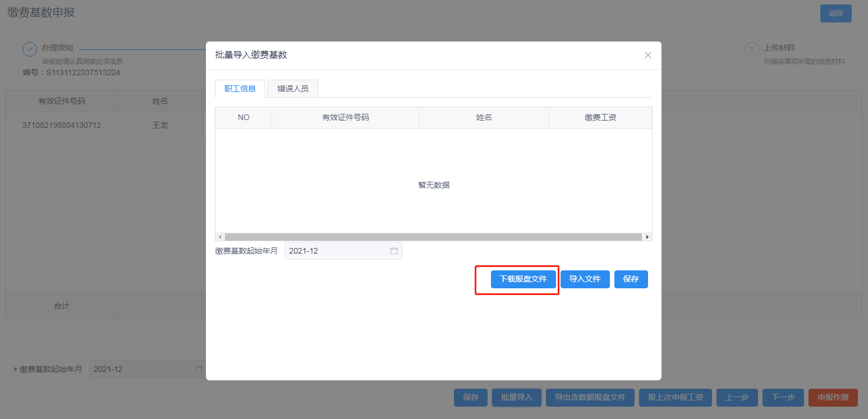Click the 导入文件 button
Viewport: 868px width, 419px height.
coord(585,279)
